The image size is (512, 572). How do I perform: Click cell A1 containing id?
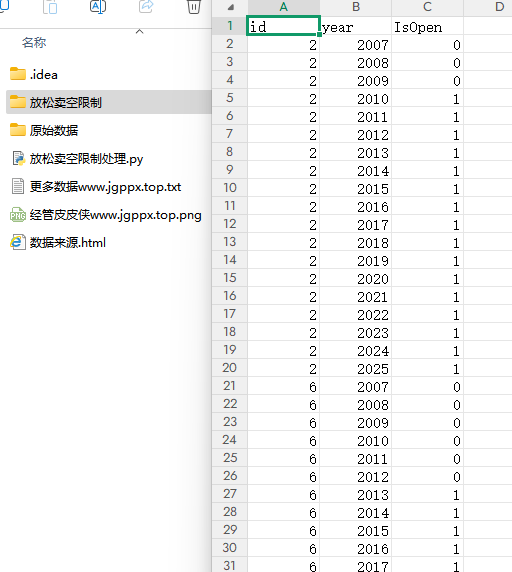click(283, 26)
